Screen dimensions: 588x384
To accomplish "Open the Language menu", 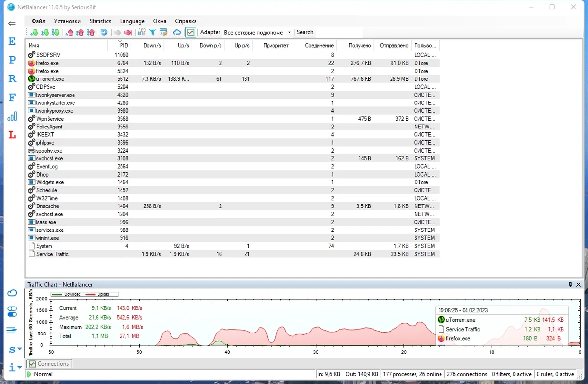I will tap(132, 21).
